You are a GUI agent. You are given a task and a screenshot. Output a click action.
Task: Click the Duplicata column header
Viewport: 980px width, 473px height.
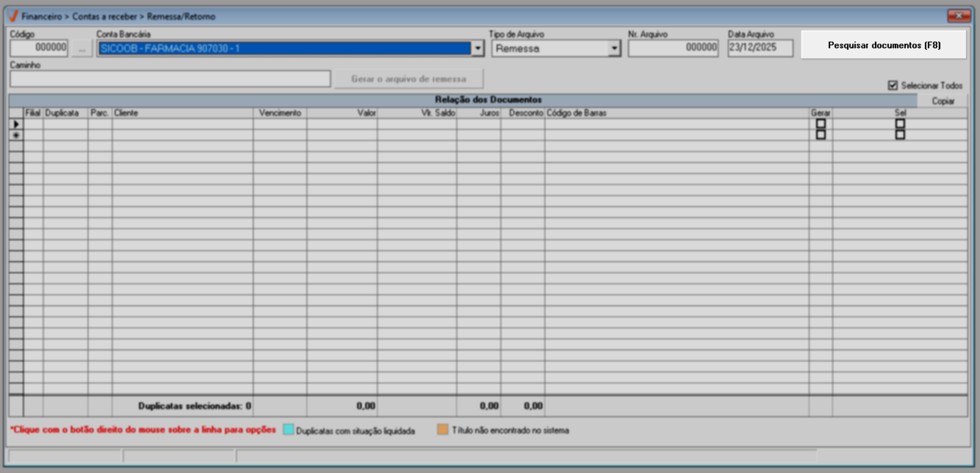coord(65,113)
